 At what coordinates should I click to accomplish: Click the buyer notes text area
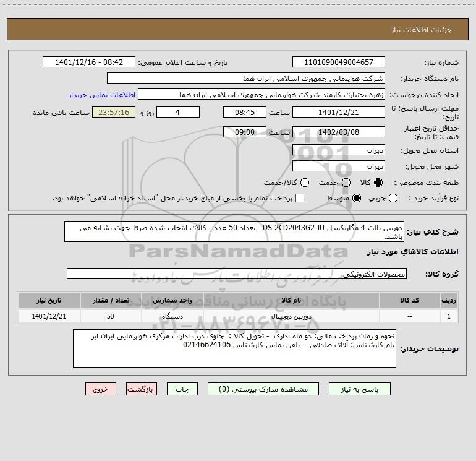pos(235,348)
